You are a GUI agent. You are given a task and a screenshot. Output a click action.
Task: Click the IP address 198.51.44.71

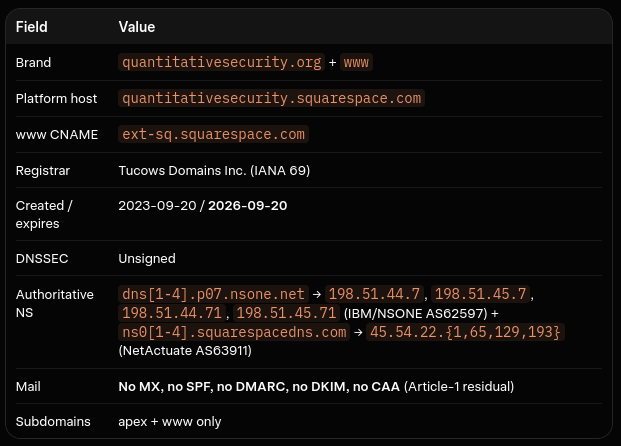click(x=172, y=313)
